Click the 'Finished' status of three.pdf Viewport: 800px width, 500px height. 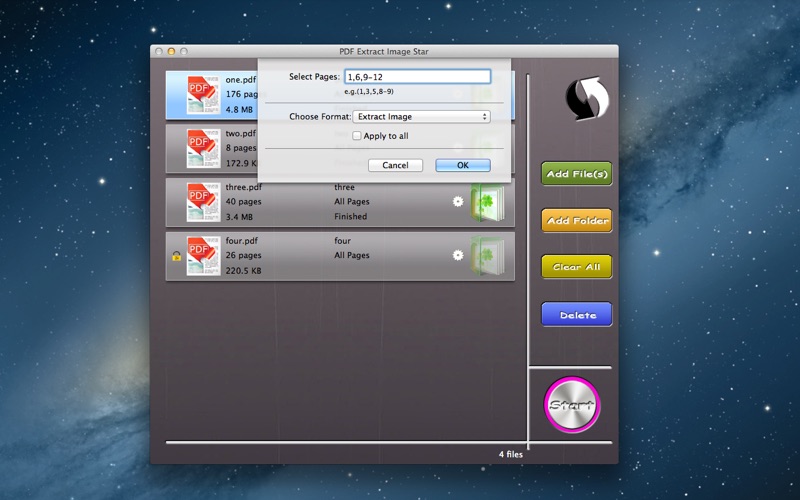click(x=351, y=216)
